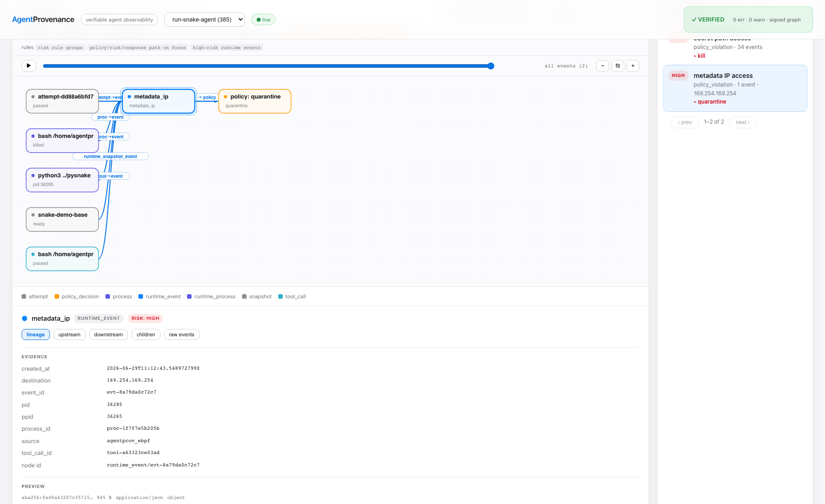Toggle the tool_call legend swatch
The width and height of the screenshot is (825, 504).
[280, 296]
